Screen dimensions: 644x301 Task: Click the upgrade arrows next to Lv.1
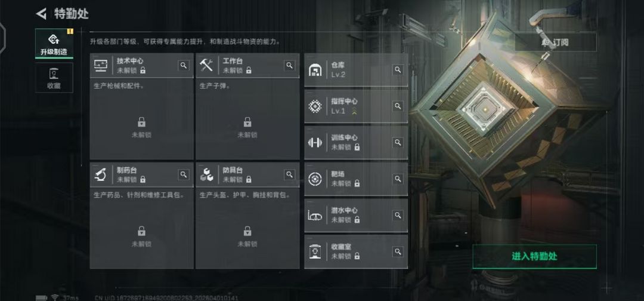[354, 111]
